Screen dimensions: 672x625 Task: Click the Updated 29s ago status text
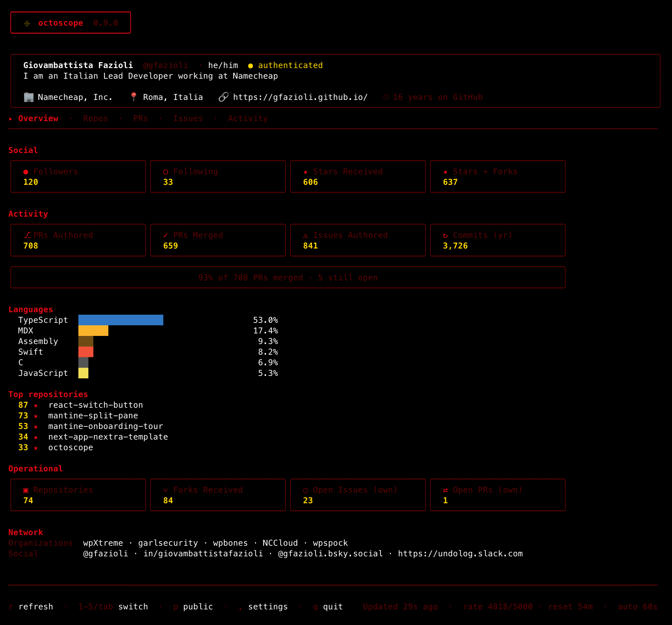click(x=400, y=606)
